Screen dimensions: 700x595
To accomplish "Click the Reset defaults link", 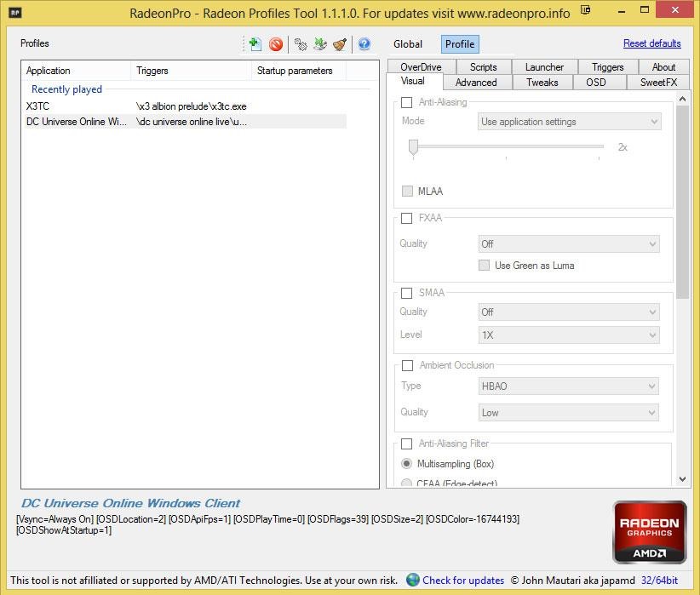I will click(x=651, y=43).
